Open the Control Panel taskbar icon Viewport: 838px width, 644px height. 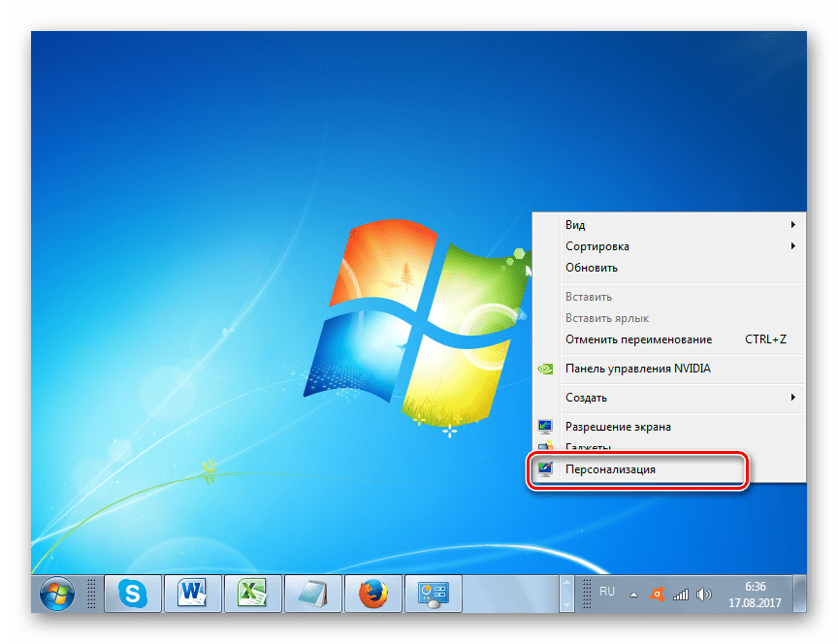(x=434, y=594)
